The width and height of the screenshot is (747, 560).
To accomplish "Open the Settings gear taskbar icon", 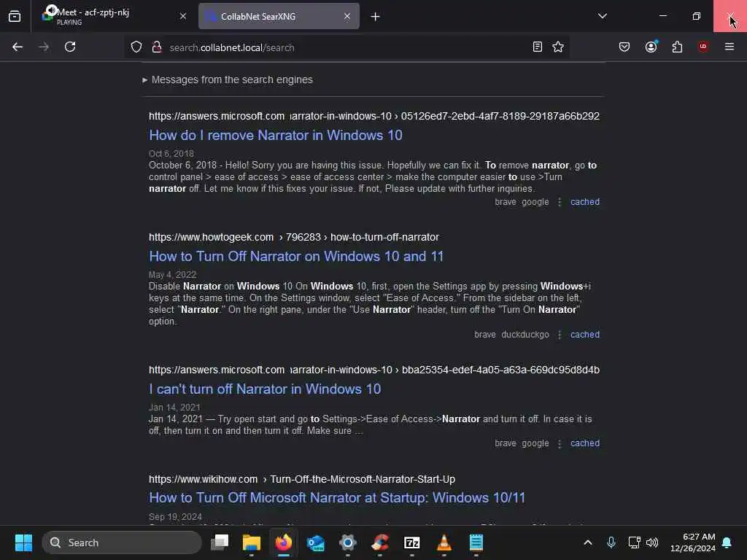I will (348, 542).
